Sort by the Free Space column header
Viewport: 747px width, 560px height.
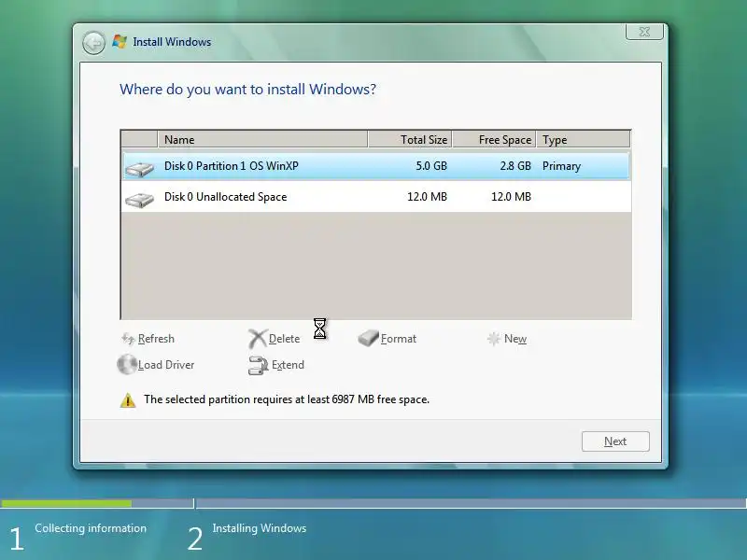(x=494, y=139)
